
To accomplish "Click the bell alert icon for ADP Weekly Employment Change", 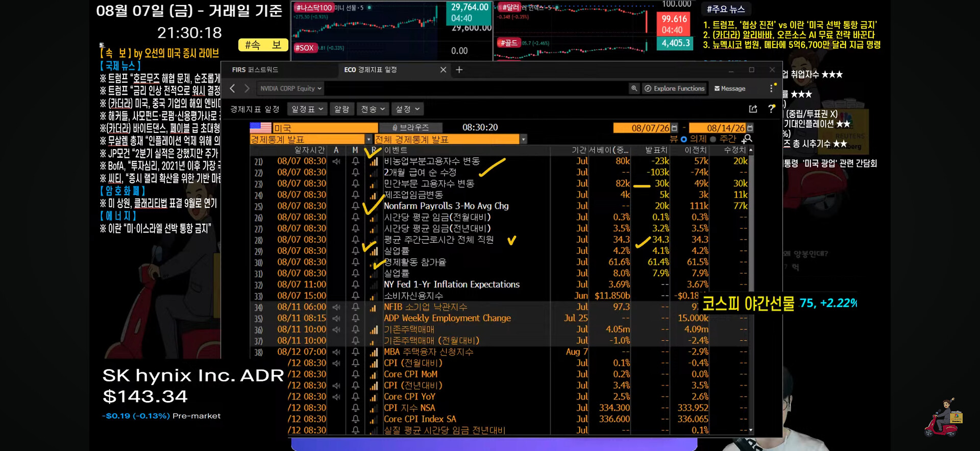I will [356, 318].
